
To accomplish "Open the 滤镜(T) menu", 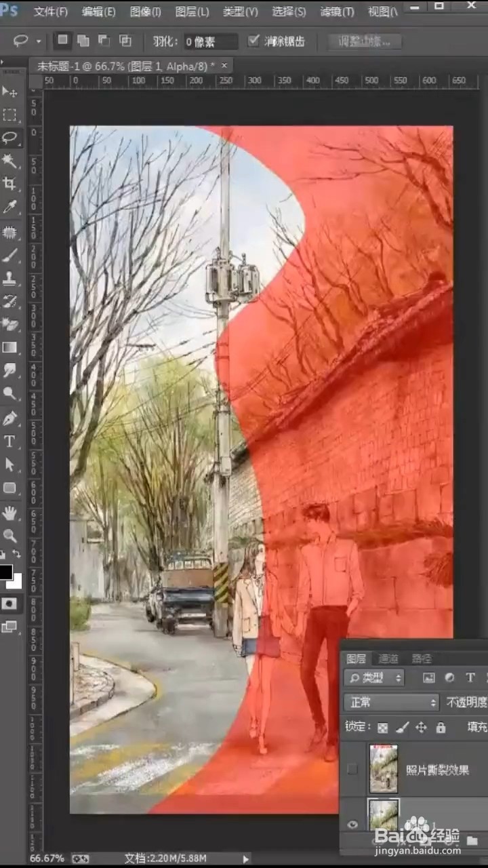I will tap(337, 12).
